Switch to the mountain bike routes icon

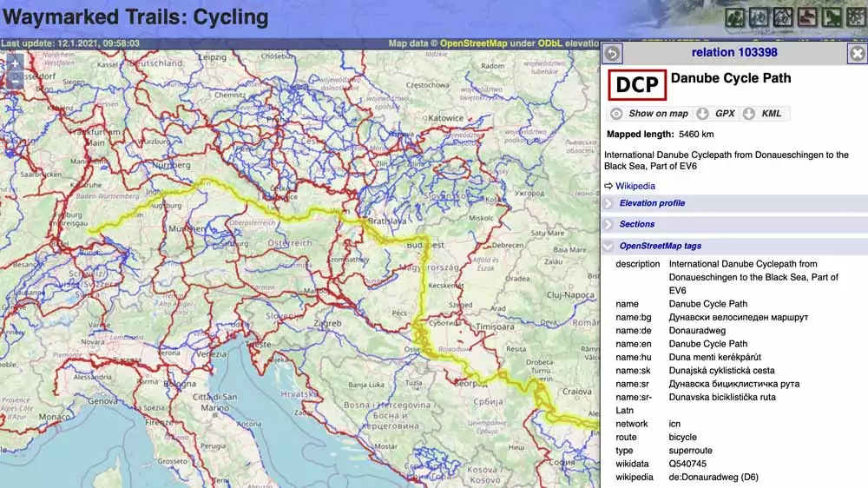[783, 17]
